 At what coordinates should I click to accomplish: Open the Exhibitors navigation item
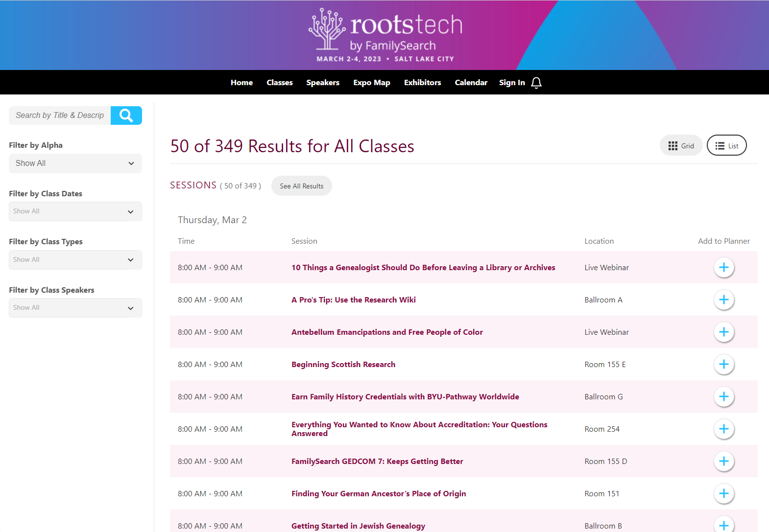423,83
